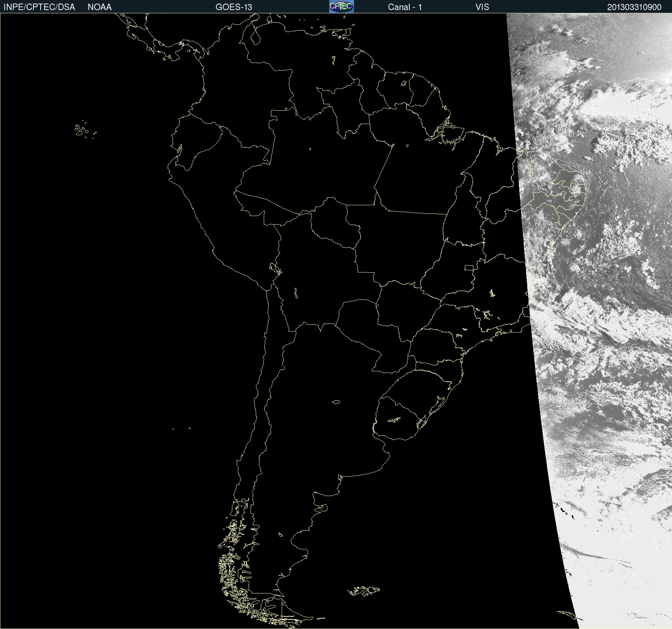Click the "Canal - 1" channel label
Screen dimensions: 672x629
(405, 7)
